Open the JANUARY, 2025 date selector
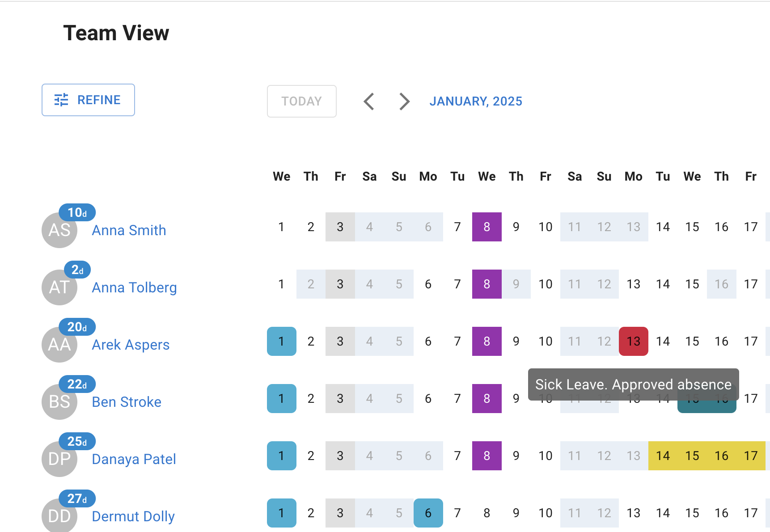770x532 pixels. pyautogui.click(x=475, y=101)
